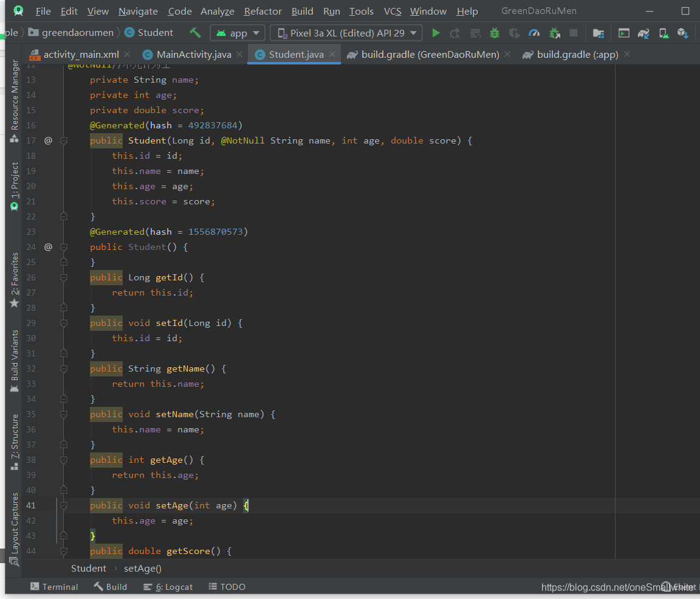The width and height of the screenshot is (700, 599).
Task: Open the VCS menu
Action: coord(393,11)
